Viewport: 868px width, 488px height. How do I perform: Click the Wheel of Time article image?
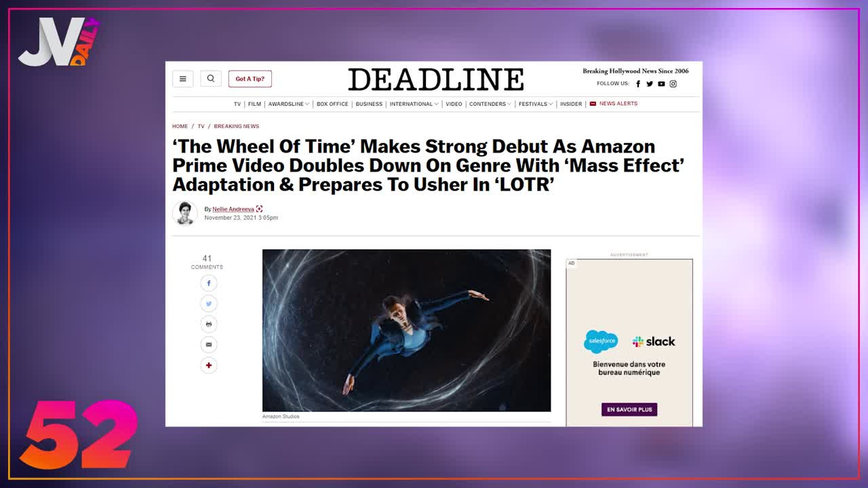(406, 330)
